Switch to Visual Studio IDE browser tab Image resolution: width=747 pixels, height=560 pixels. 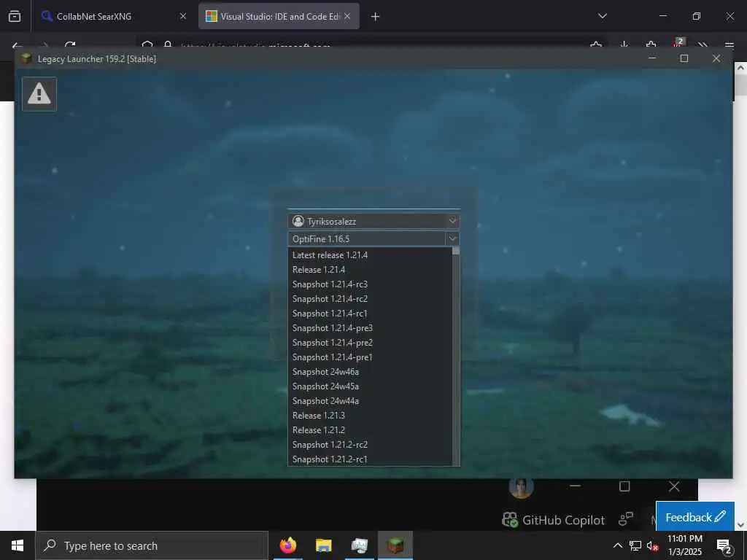click(279, 16)
